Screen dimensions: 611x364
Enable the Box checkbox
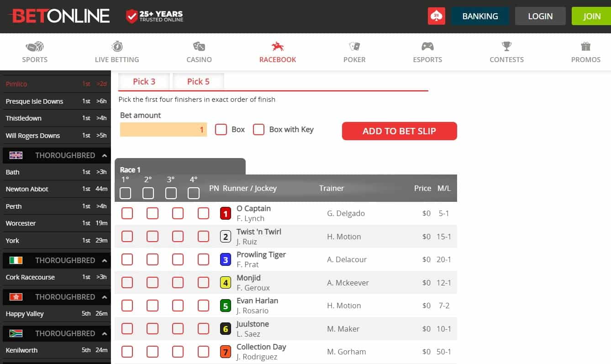point(221,130)
